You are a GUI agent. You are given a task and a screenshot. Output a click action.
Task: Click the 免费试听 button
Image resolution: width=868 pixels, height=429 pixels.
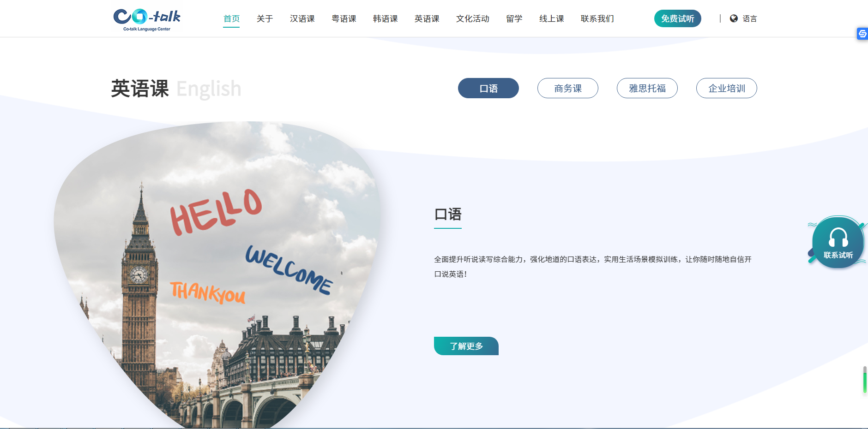pyautogui.click(x=678, y=18)
